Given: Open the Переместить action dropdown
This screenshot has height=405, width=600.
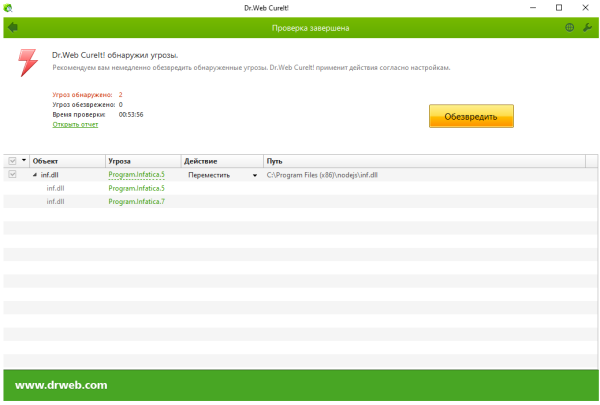Looking at the screenshot, I should [255, 175].
